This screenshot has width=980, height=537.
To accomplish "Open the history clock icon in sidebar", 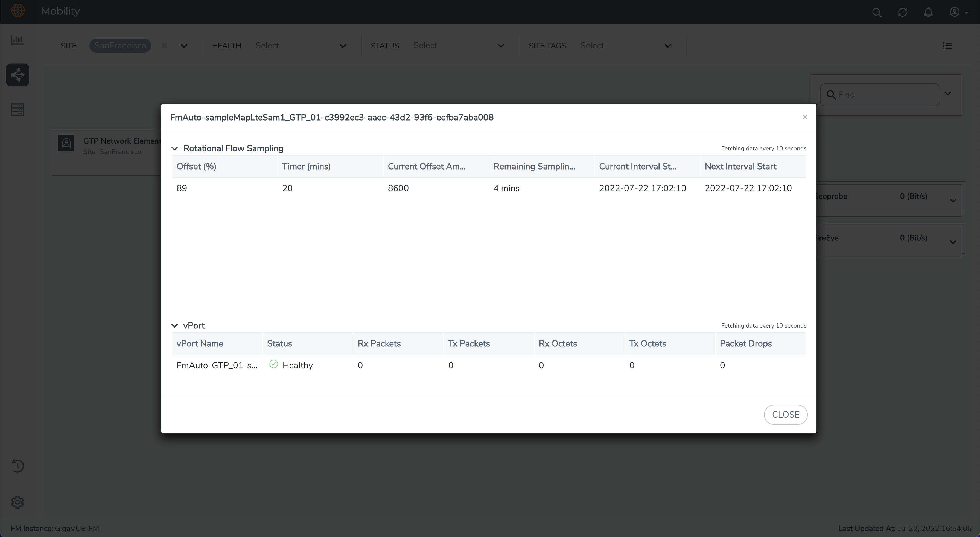I will coord(17,466).
